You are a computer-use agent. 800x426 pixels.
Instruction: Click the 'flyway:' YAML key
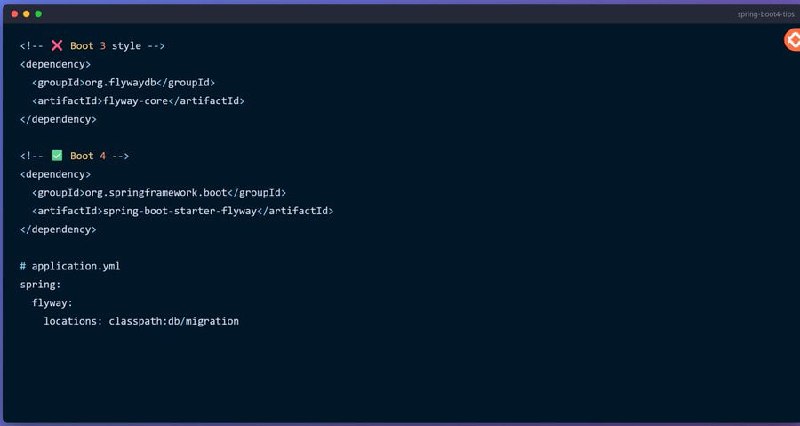coord(53,303)
